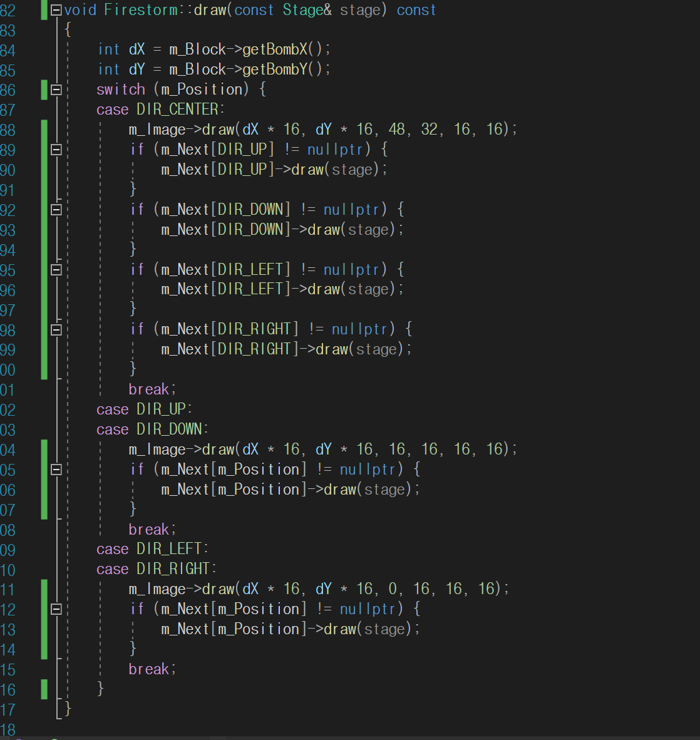Click the 'case DIR_UP:' label

click(145, 409)
